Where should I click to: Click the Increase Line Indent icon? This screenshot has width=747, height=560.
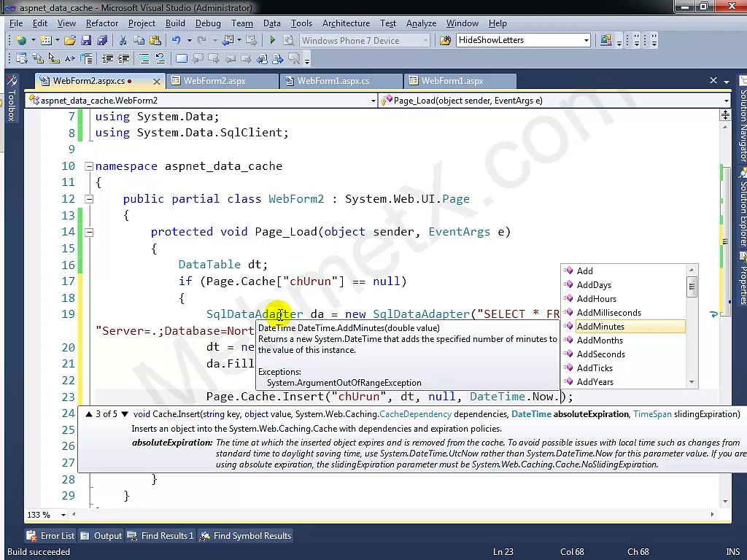124,58
